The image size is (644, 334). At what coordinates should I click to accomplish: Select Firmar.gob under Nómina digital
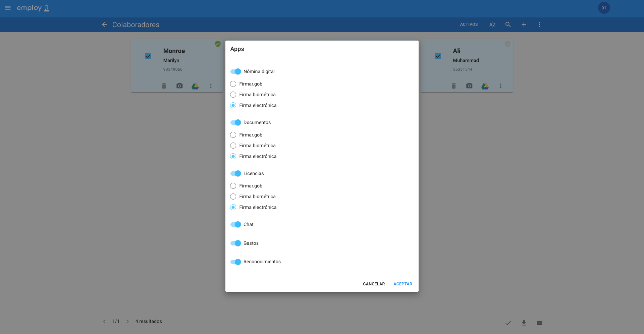coord(233,84)
